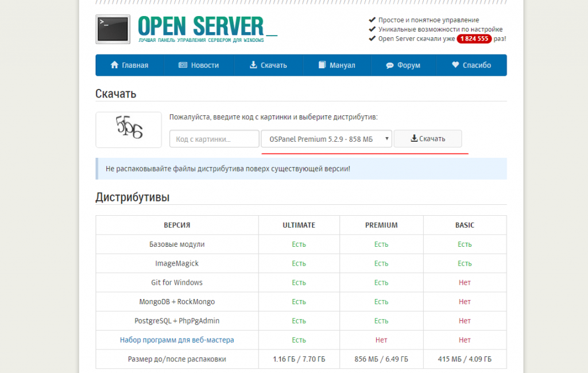Viewport: 588px width, 373px height.
Task: Click the download icon inside the Скачать button
Action: tap(414, 138)
